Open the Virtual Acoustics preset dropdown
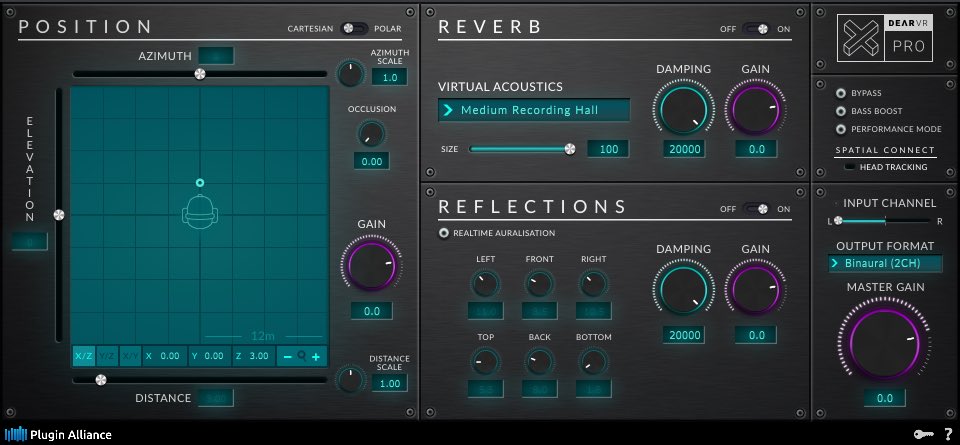The image size is (960, 445). tap(534, 110)
